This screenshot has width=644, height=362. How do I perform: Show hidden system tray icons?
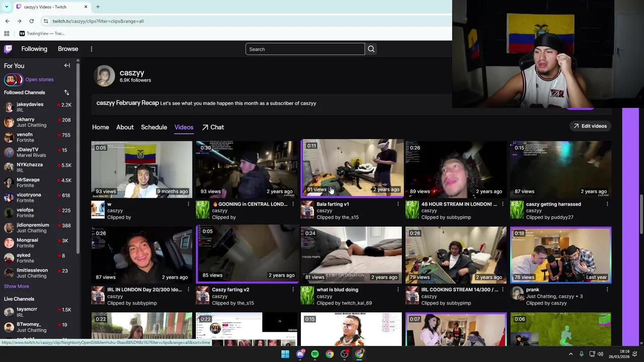[x=571, y=354]
